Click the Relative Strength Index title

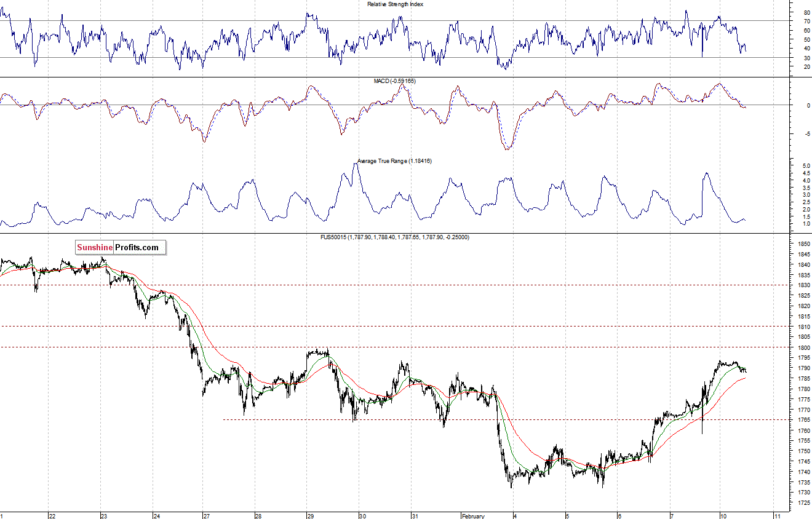pyautogui.click(x=395, y=4)
